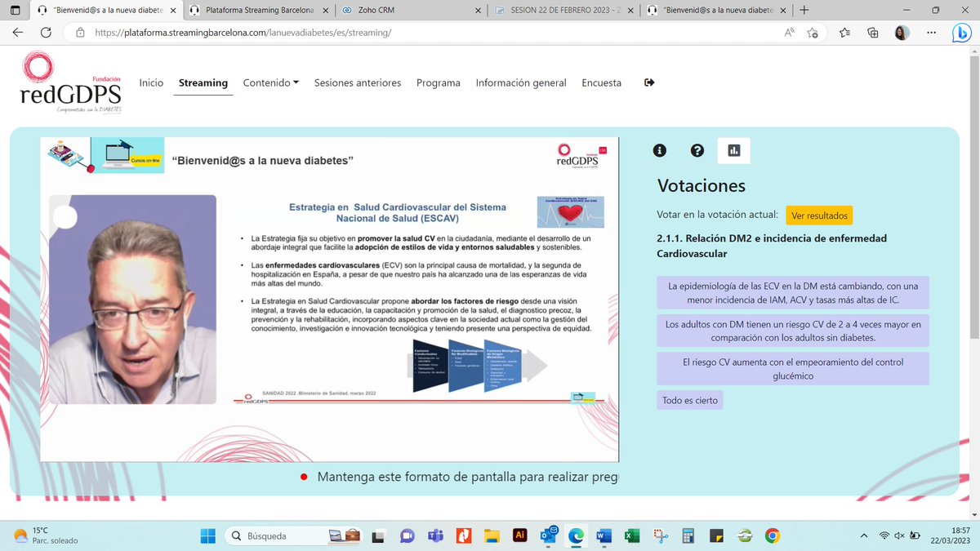The image size is (980, 551).
Task: Open browser Collections icon
Action: pyautogui.click(x=873, y=33)
